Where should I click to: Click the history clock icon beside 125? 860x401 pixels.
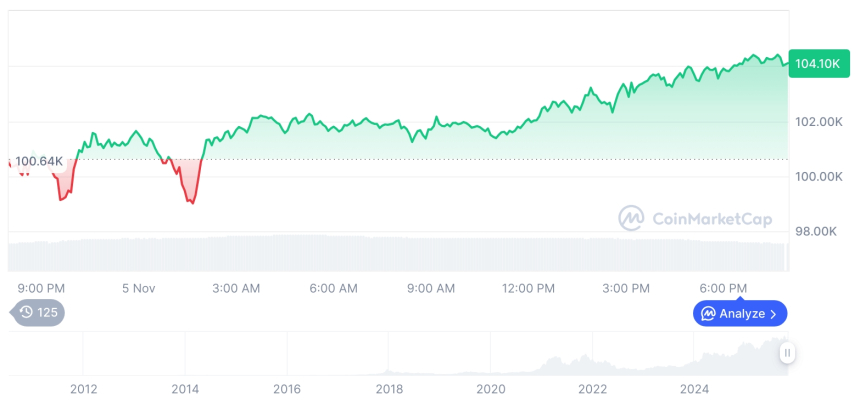click(x=26, y=313)
